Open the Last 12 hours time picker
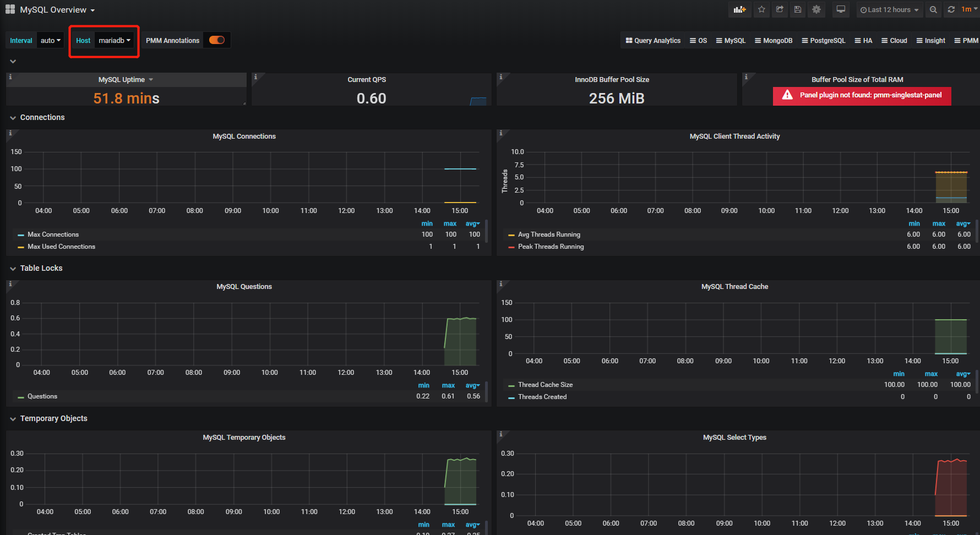The width and height of the screenshot is (980, 535). (x=889, y=10)
